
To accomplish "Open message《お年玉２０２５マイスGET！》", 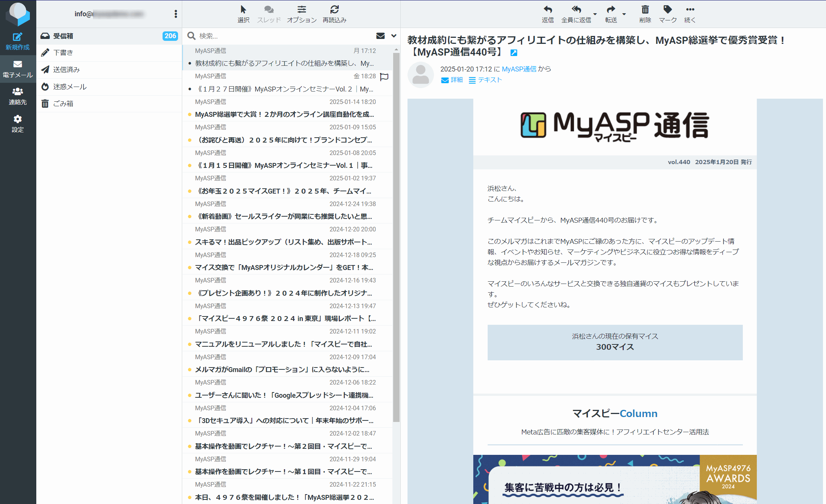I will click(x=287, y=185).
